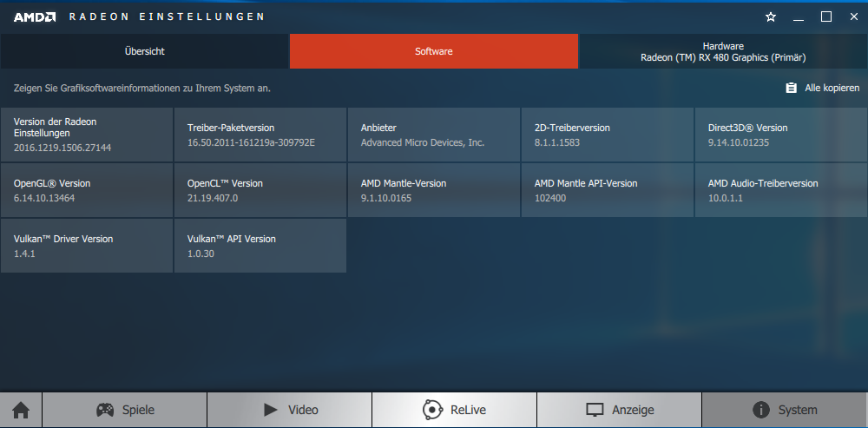Select the Vulkan Driver Version tile
The width and height of the screenshot is (868, 428).
[x=87, y=246]
